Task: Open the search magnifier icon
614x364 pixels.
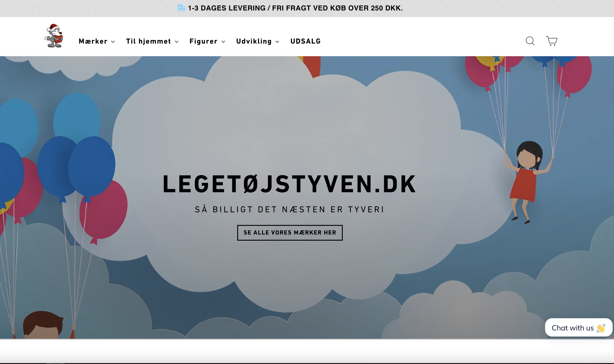Action: click(530, 41)
